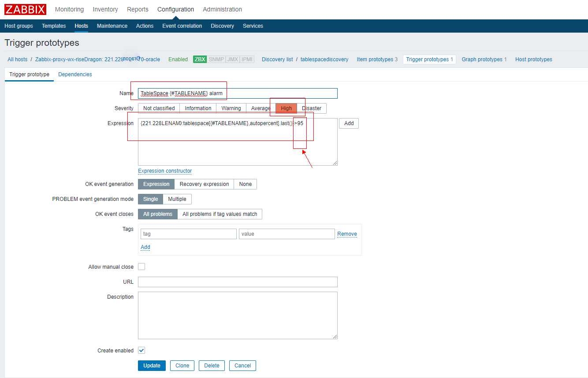Go to Event correlation submenu
The image size is (588, 378).
click(182, 26)
